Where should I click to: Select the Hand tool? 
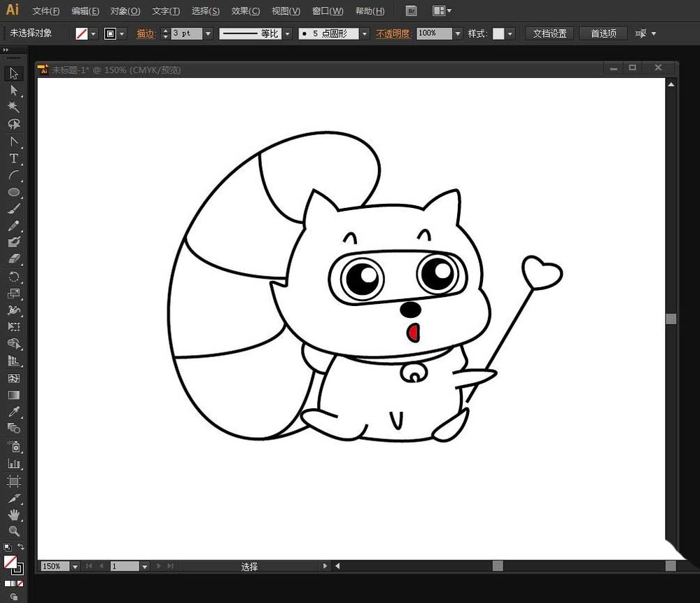coord(14,515)
